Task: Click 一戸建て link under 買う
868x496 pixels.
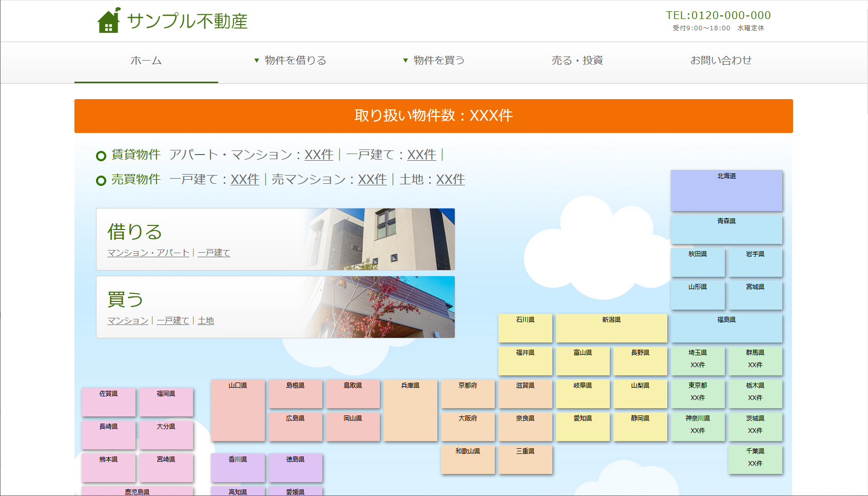Action: (173, 320)
